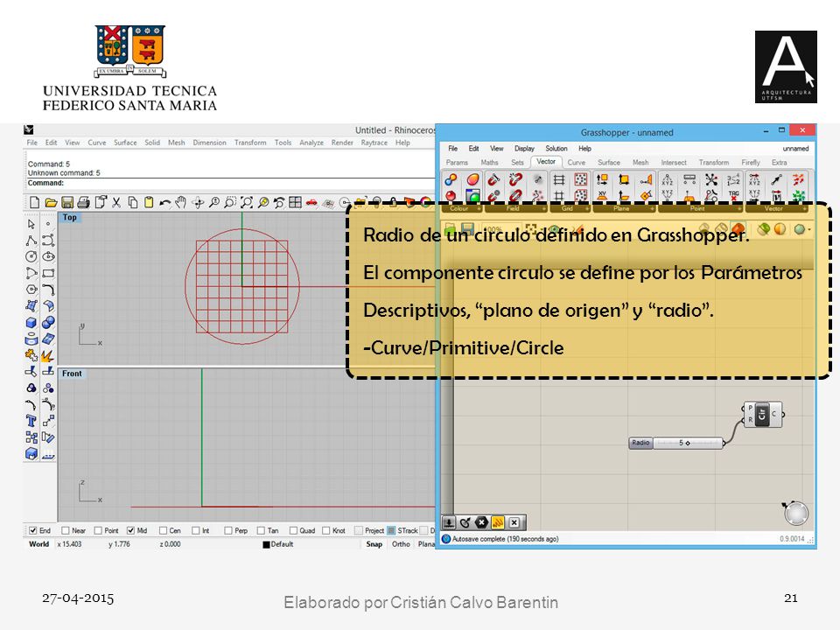
Task: Click the Autosave complete status message
Action: click(505, 539)
